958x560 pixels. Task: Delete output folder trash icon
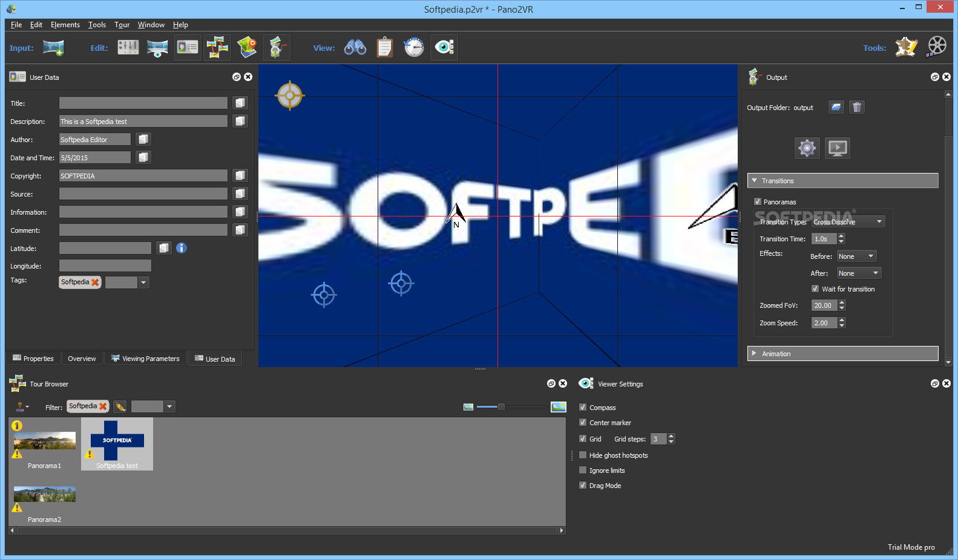(857, 107)
